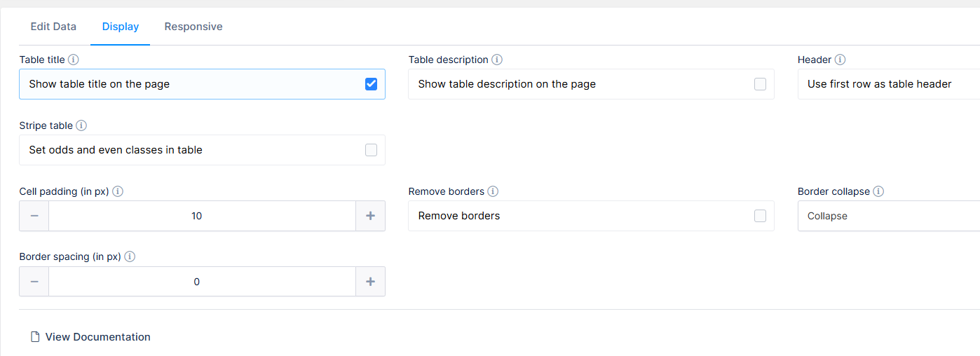This screenshot has height=356, width=980.
Task: Focus the Cell padding value field
Action: (x=203, y=216)
